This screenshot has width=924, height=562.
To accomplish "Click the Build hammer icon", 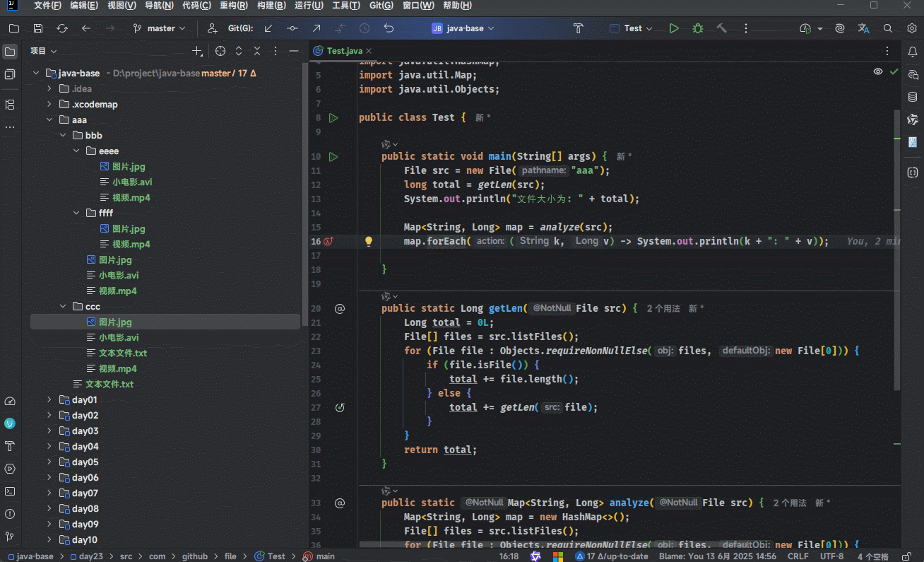I will pyautogui.click(x=721, y=28).
